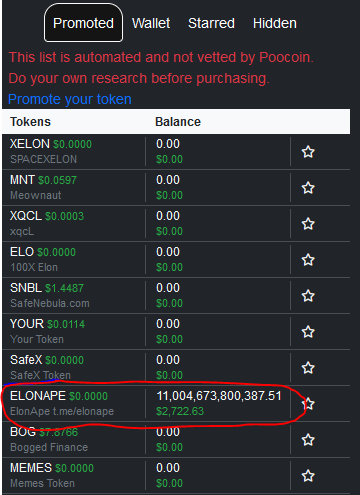This screenshot has height=495, width=360.
Task: Open the Hidden tab
Action: point(275,23)
